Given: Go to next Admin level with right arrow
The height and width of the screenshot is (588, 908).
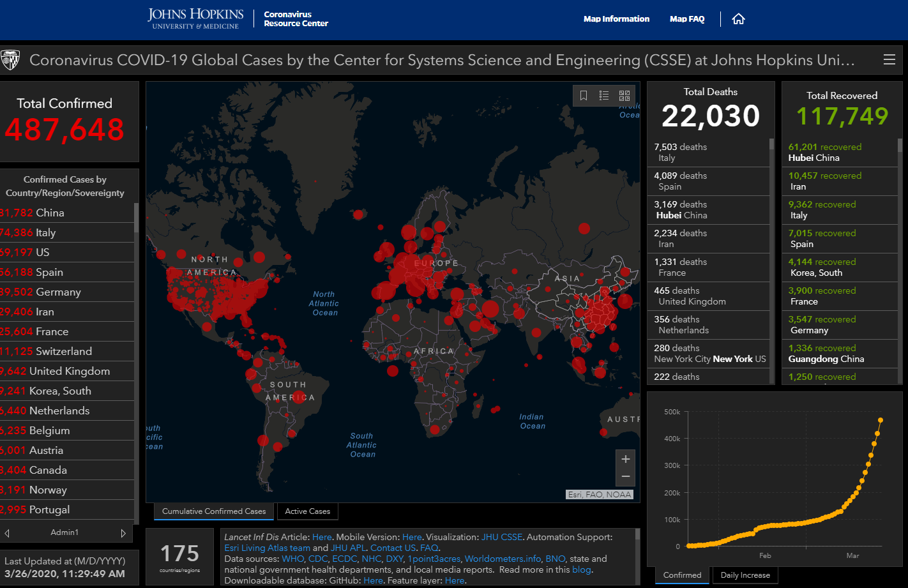Looking at the screenshot, I should (123, 532).
